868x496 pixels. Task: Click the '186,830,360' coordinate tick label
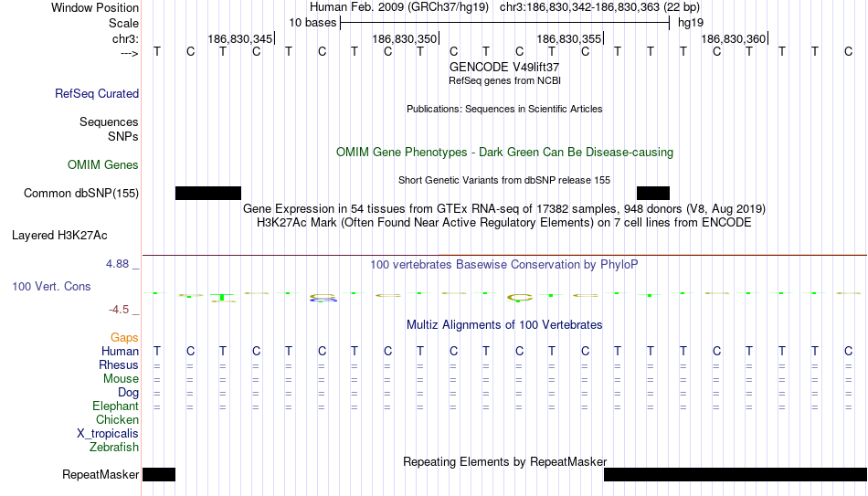coord(733,38)
